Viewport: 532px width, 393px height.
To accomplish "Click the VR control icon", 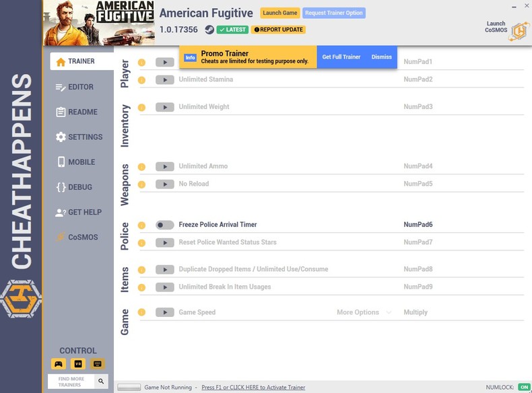I will pos(78,364).
